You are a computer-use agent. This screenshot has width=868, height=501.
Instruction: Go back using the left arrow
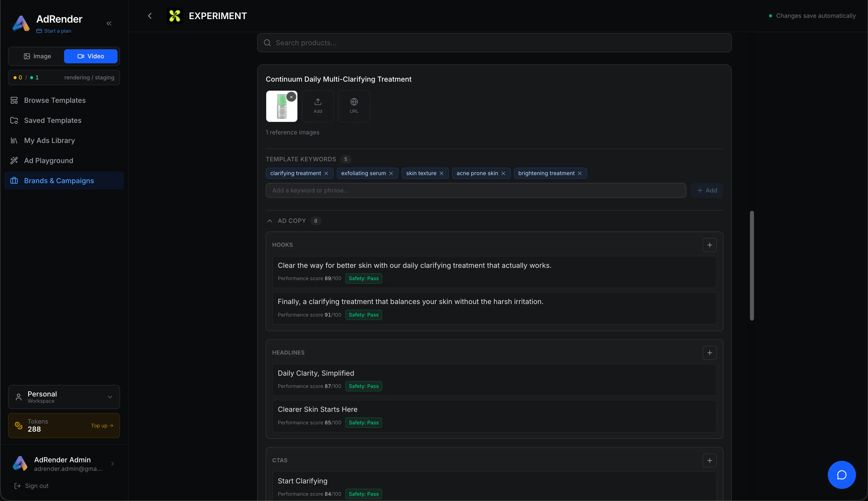pyautogui.click(x=150, y=16)
